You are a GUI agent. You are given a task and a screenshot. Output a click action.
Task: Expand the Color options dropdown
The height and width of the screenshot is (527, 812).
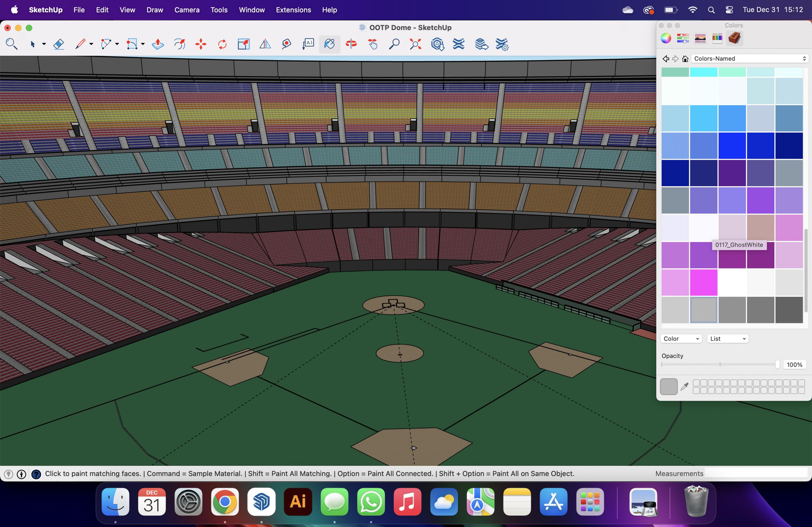pos(681,339)
